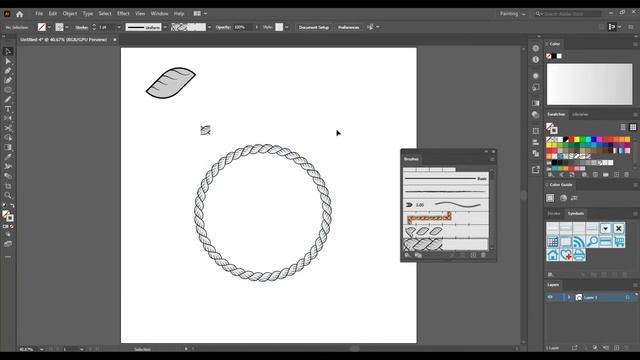
Task: Open Brush Libraries menu in Brushes panel
Action: [x=407, y=256]
